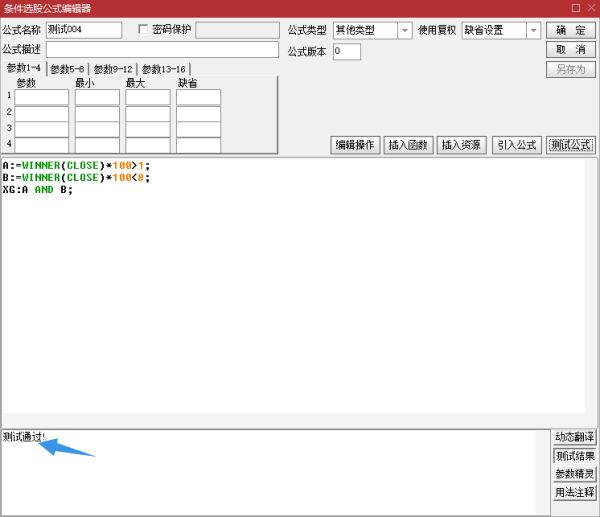Click the 公式名称 input field
The height and width of the screenshot is (517, 600).
click(x=84, y=30)
